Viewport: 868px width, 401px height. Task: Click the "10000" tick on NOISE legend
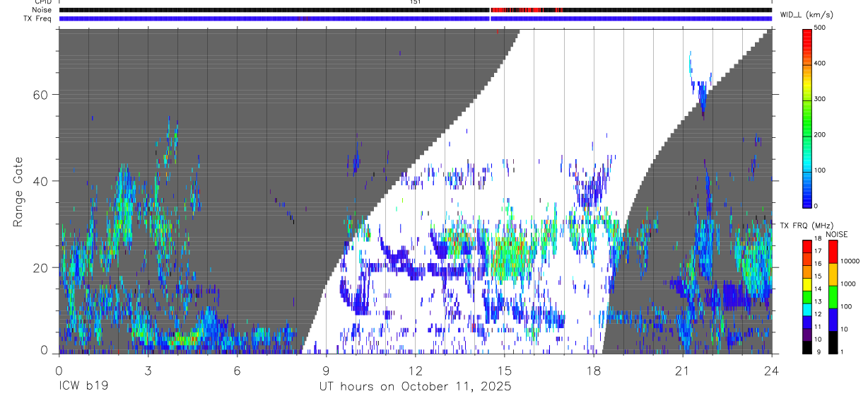[x=849, y=262]
